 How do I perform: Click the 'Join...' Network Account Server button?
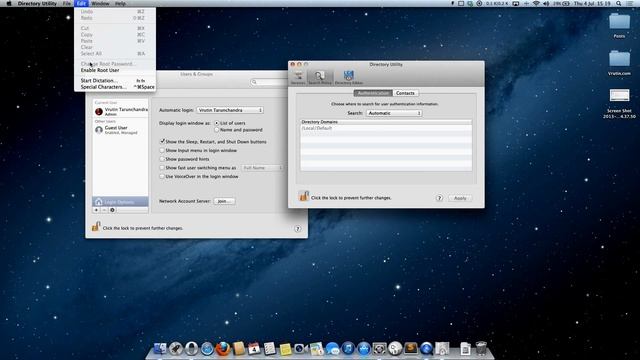pyautogui.click(x=224, y=201)
